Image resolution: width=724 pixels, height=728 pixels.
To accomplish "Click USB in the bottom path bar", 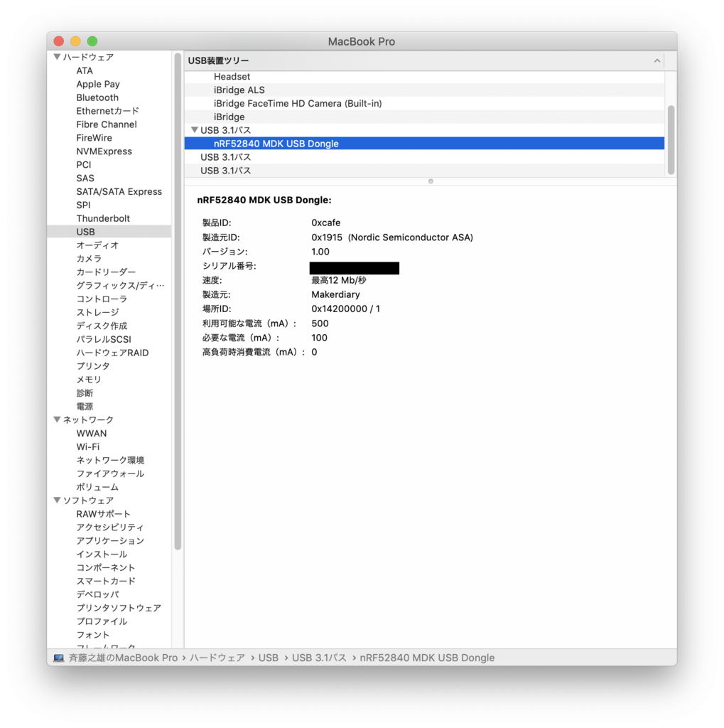I will pyautogui.click(x=269, y=658).
